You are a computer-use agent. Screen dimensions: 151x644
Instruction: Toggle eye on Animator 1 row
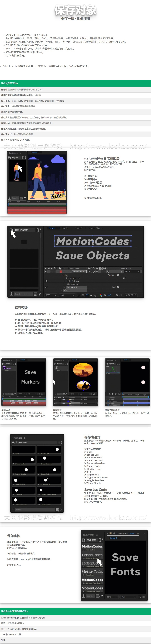46,287
